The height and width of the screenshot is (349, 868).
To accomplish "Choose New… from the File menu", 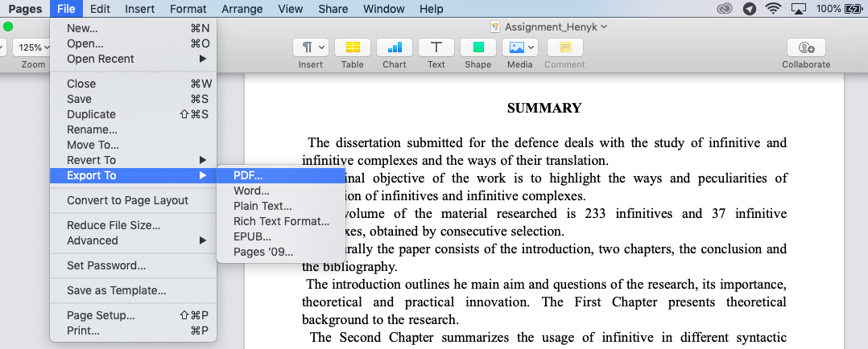I will [x=133, y=28].
